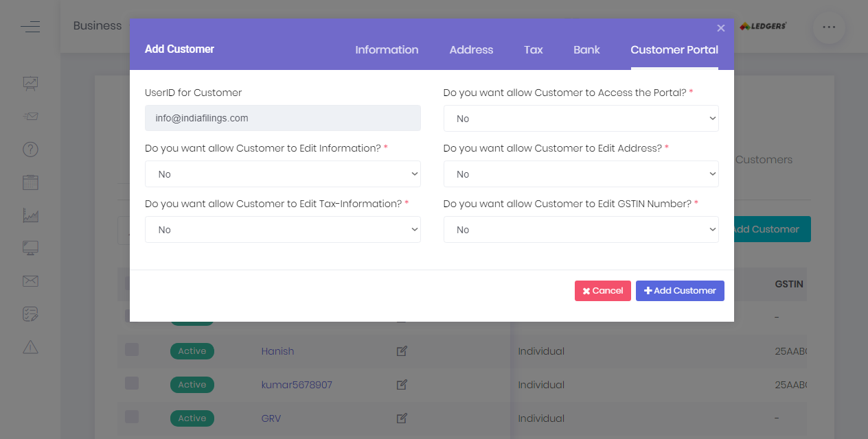
Task: Go to the Bank tab
Action: pos(586,49)
